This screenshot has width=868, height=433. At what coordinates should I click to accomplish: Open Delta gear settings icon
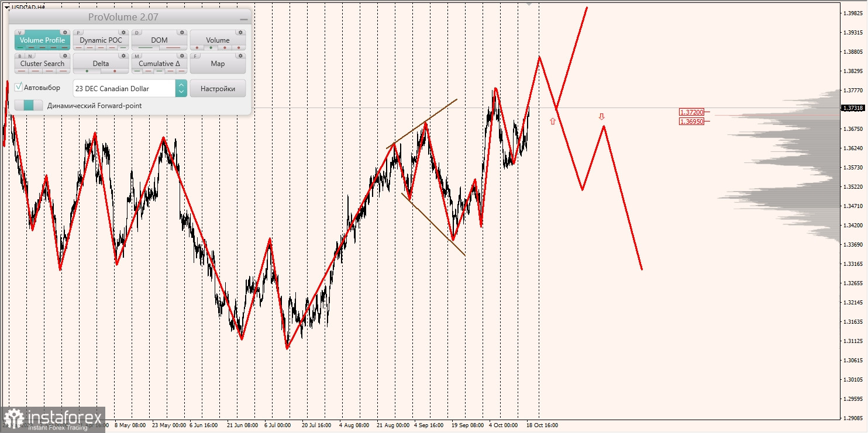[123, 56]
